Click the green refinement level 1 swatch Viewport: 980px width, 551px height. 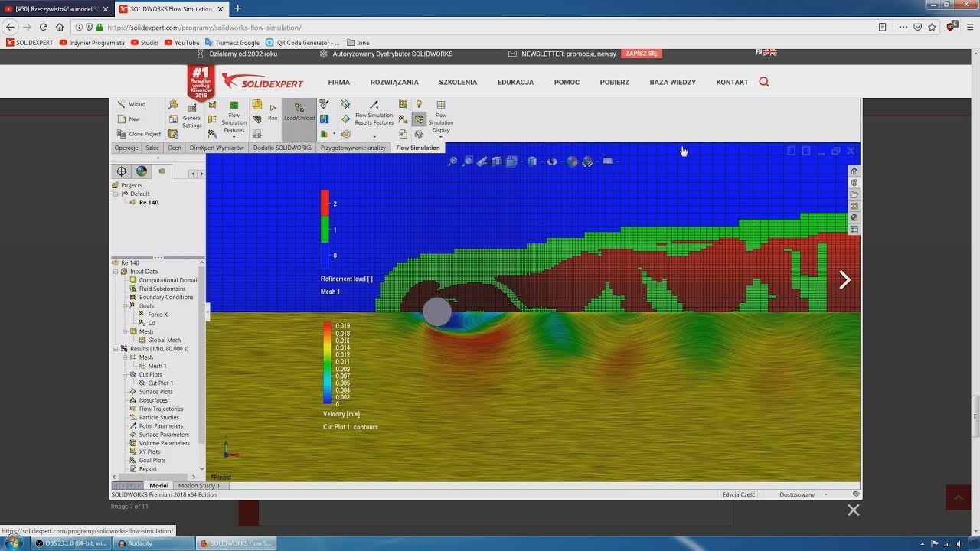[325, 230]
